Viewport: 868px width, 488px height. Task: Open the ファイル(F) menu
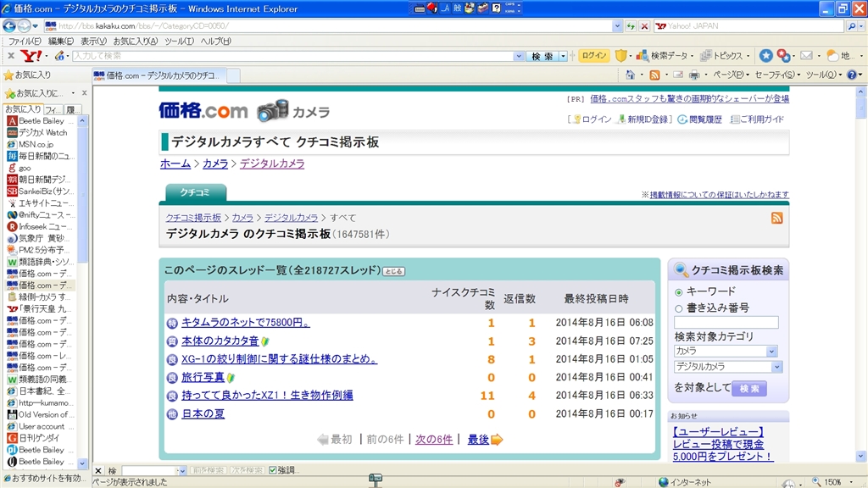point(25,41)
